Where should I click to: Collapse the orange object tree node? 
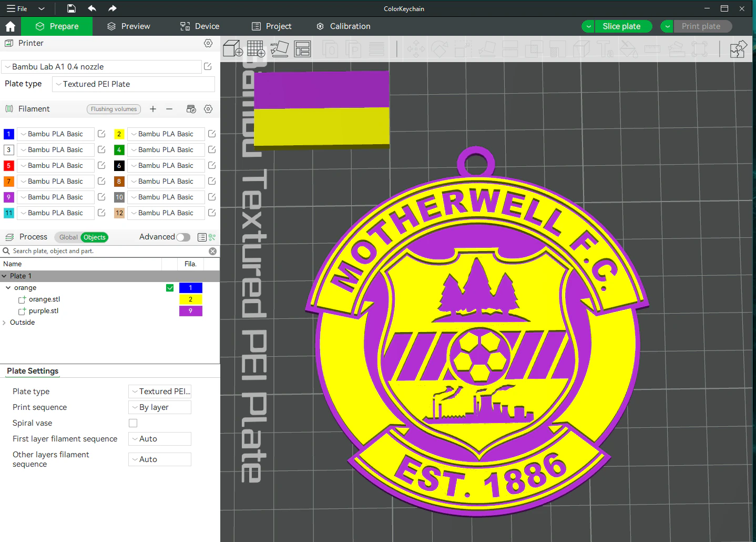click(x=8, y=288)
